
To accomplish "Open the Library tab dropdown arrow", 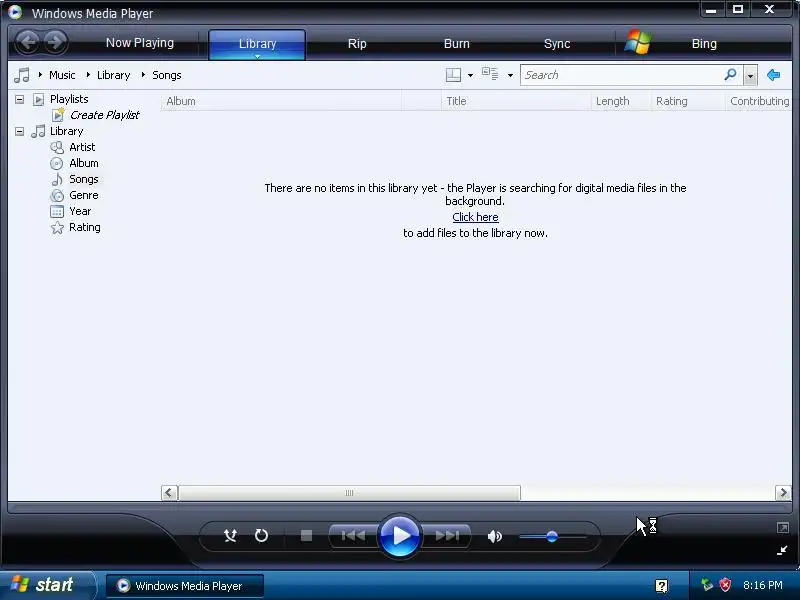I will 258,56.
